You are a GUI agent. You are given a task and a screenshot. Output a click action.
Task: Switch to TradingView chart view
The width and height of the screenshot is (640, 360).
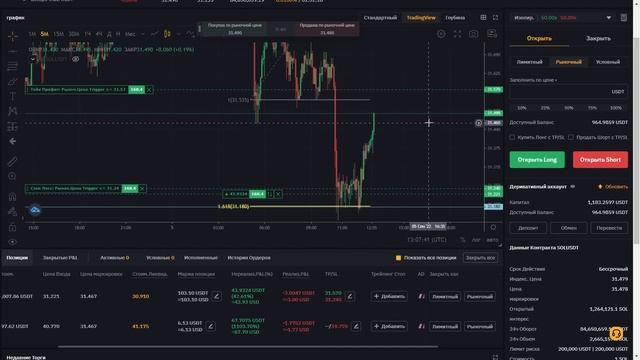tap(421, 18)
